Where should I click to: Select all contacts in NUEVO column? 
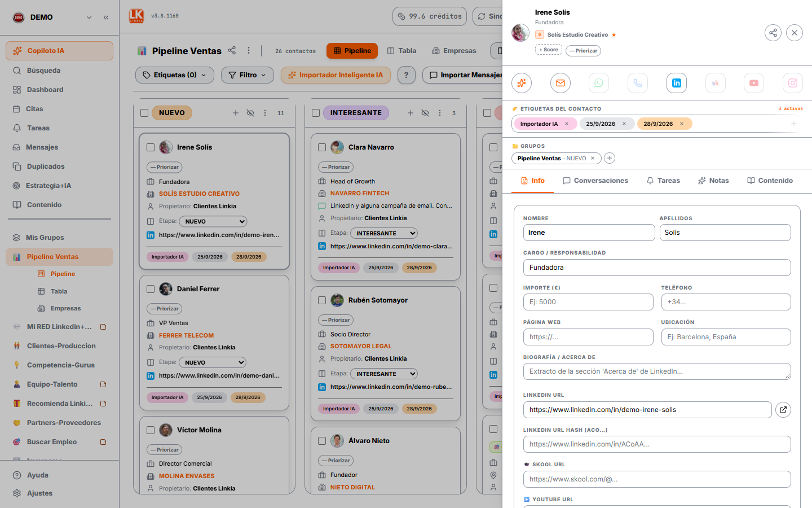[144, 113]
